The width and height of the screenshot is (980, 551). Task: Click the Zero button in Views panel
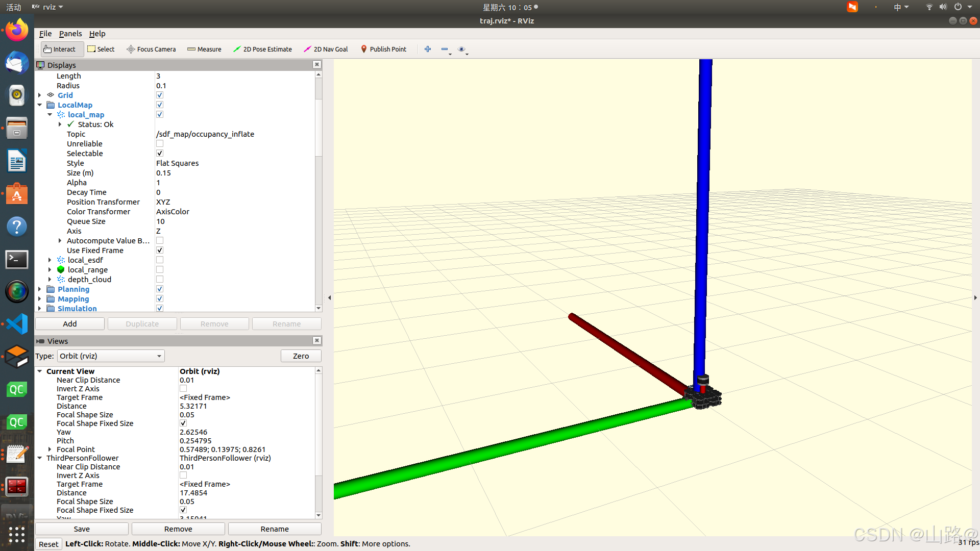click(300, 356)
